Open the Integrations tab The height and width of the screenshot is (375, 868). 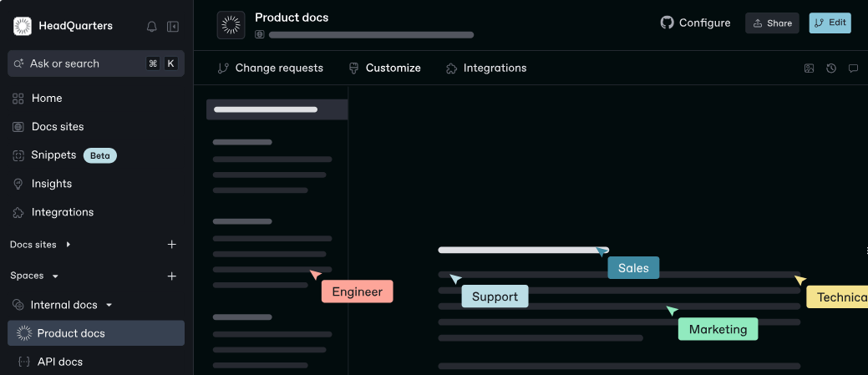pyautogui.click(x=486, y=68)
